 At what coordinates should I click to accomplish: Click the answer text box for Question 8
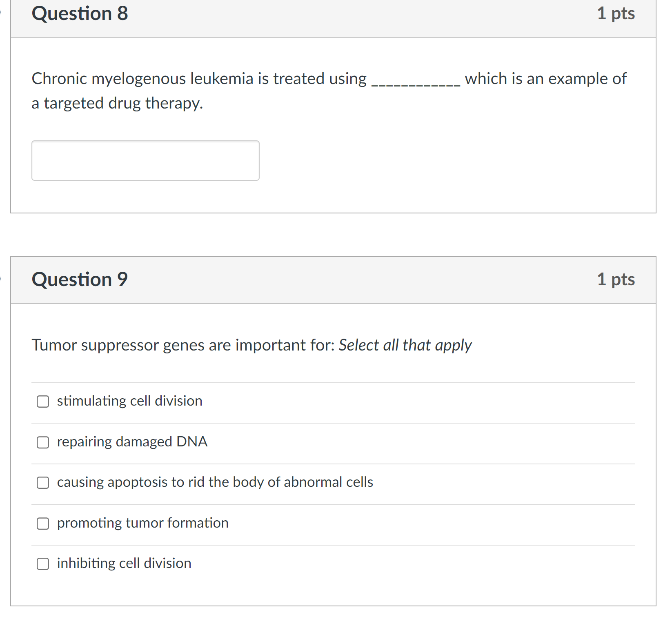145,160
